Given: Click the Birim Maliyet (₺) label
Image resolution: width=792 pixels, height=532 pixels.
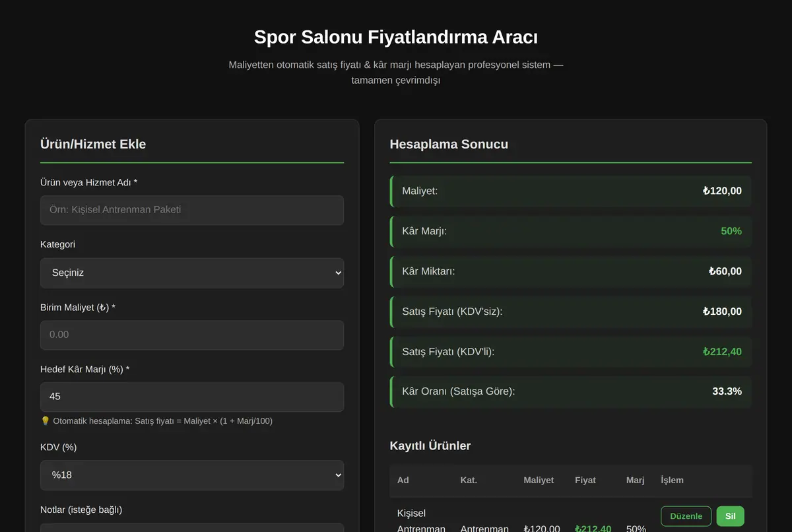Looking at the screenshot, I should click(x=78, y=308).
